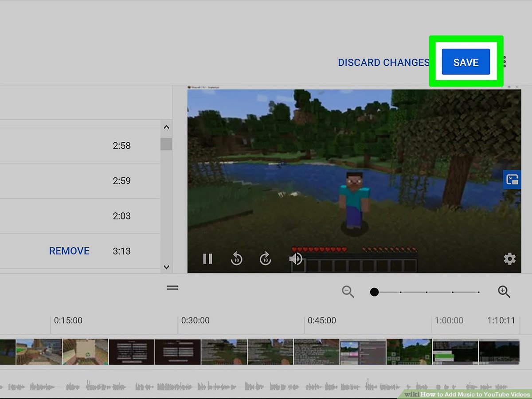
Task: Click the last thumbnail in video strip
Action: 499,352
